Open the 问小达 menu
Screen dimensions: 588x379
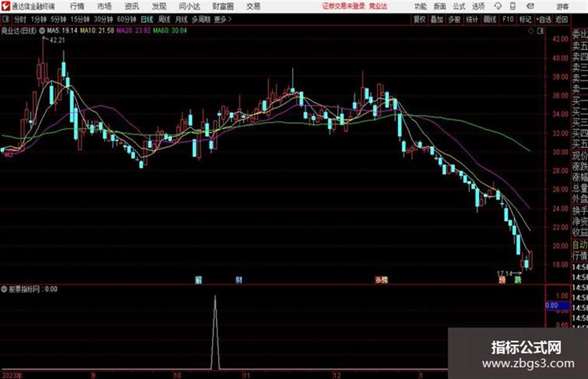coord(189,6)
